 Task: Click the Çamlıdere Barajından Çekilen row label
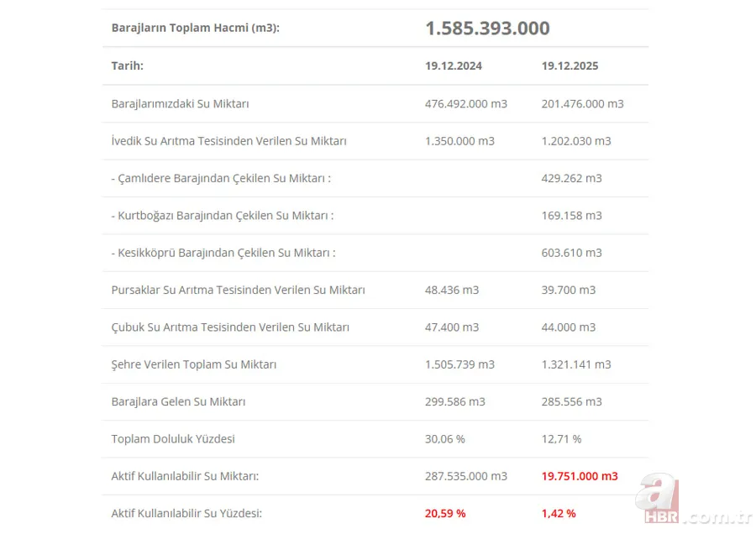pyautogui.click(x=221, y=178)
